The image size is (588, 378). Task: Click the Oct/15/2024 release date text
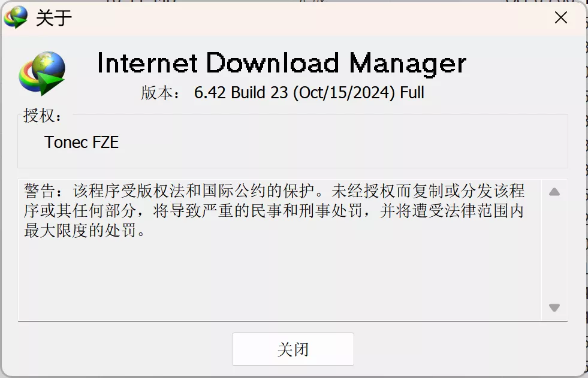[x=342, y=93]
